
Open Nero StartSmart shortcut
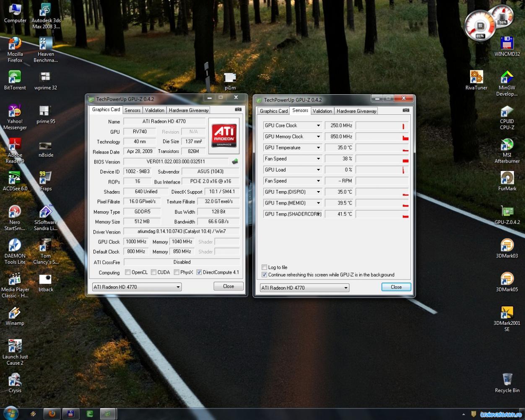[x=15, y=218]
